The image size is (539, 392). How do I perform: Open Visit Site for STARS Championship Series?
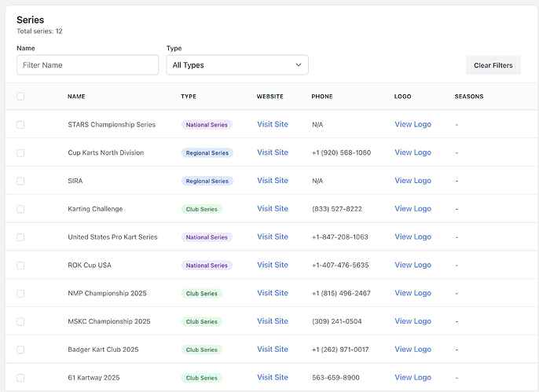point(273,124)
